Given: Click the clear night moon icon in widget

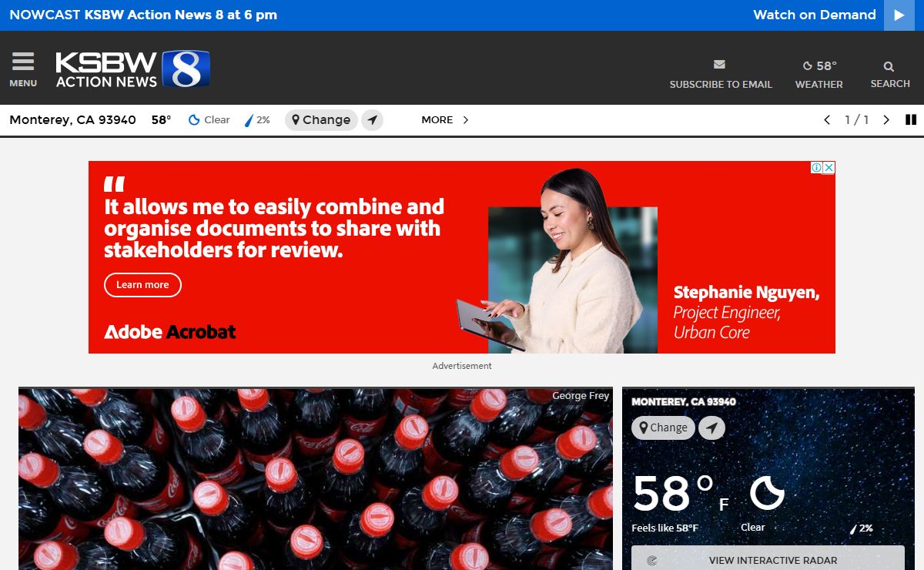Looking at the screenshot, I should [x=767, y=493].
